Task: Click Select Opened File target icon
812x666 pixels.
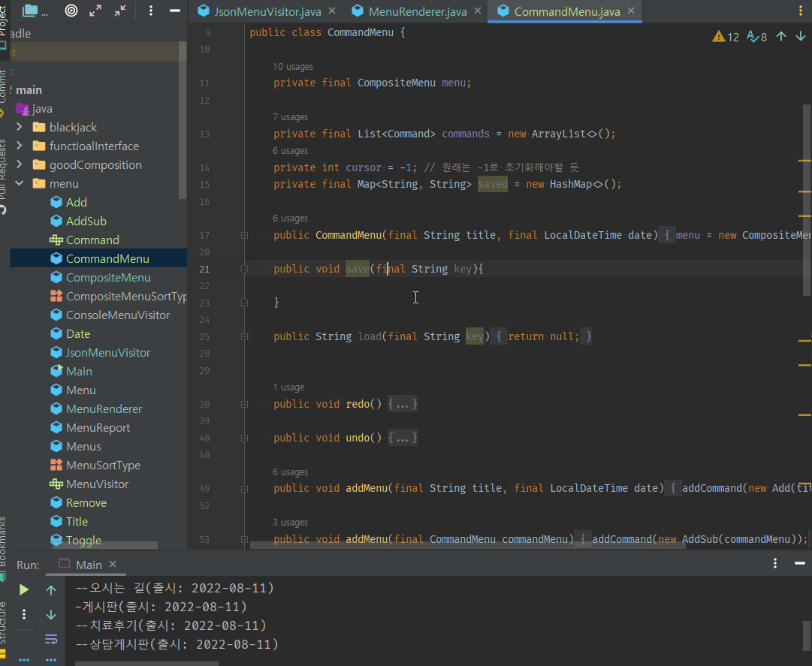Action: (71, 11)
